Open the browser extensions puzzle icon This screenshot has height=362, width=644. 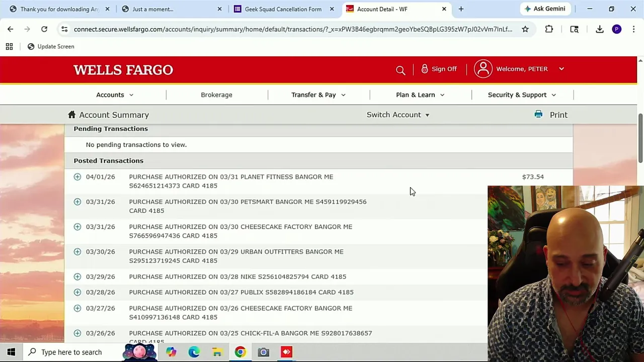[549, 29]
